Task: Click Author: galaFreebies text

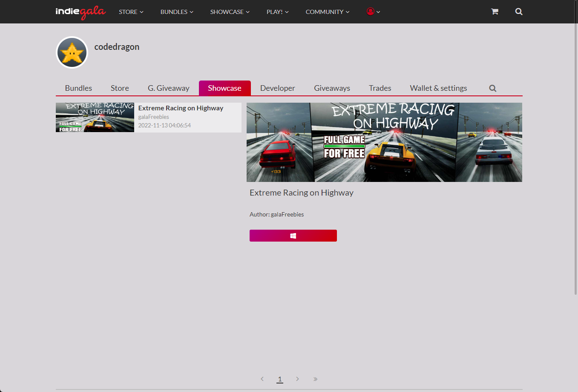Action: click(x=277, y=214)
